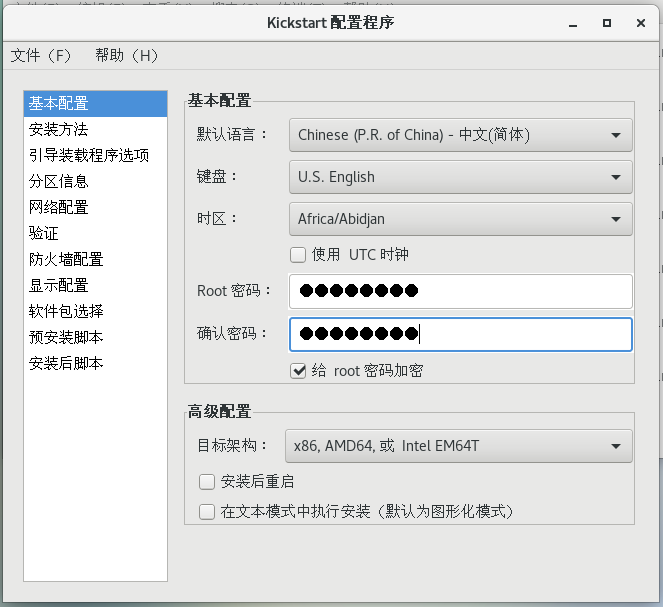663x607 pixels.
Task: Open the 帮助 (H) menu
Action: point(126,55)
